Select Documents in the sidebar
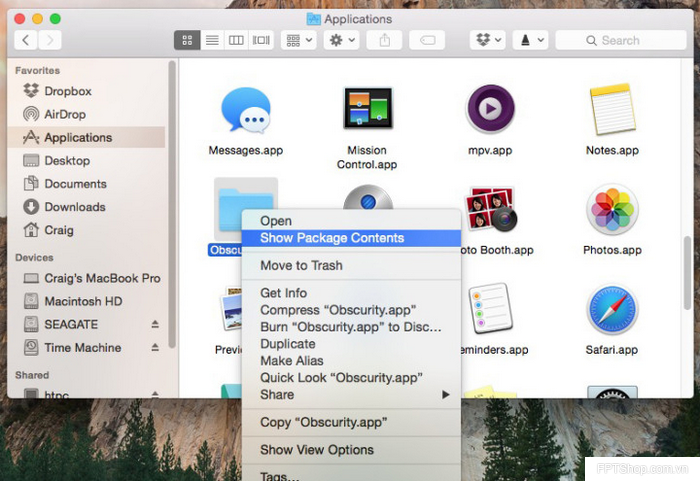The height and width of the screenshot is (481, 700). (86, 184)
